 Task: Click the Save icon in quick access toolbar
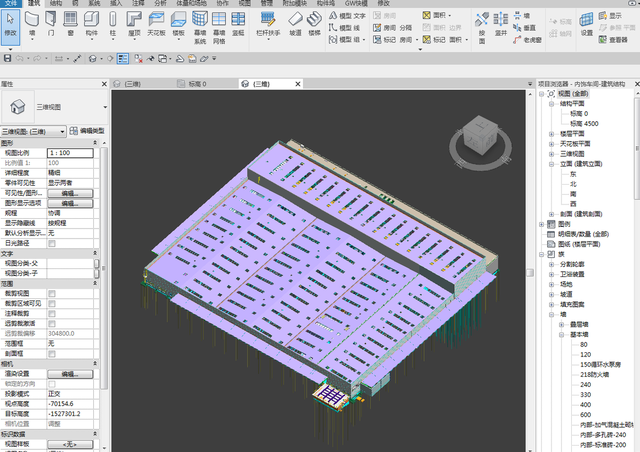(x=7, y=58)
